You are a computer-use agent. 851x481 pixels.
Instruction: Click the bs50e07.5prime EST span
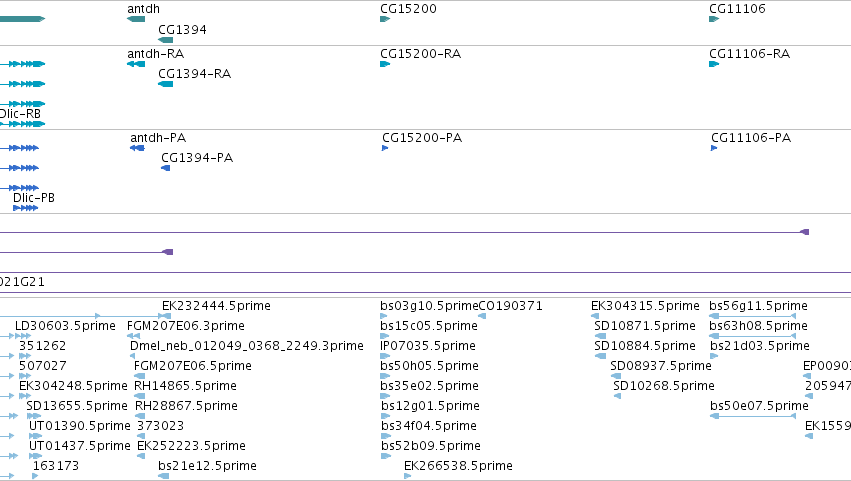tap(753, 416)
